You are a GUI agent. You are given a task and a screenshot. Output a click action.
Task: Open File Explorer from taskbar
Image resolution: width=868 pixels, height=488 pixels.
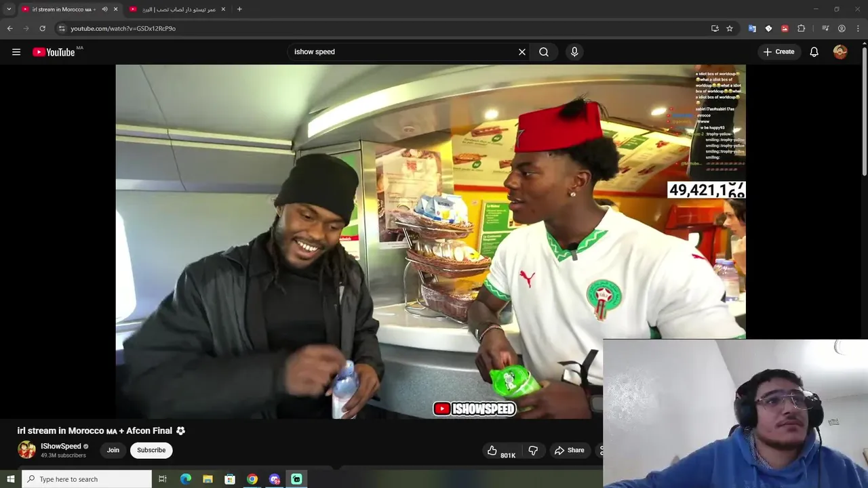coord(208,479)
